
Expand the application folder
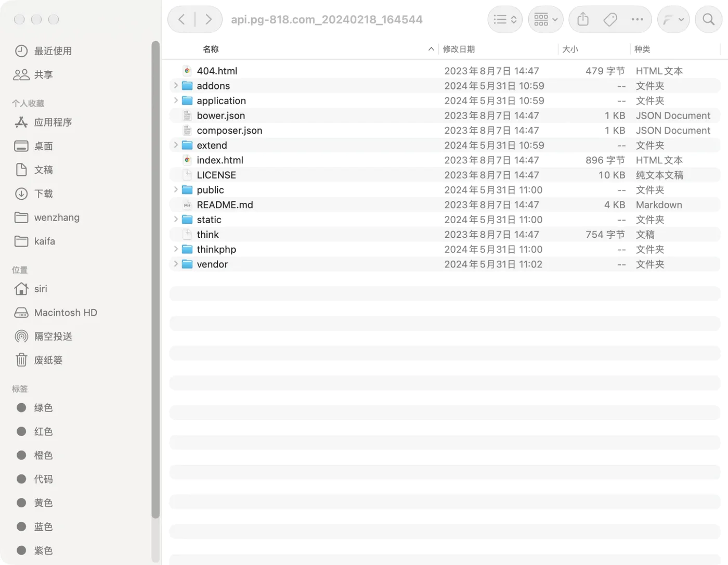tap(176, 100)
